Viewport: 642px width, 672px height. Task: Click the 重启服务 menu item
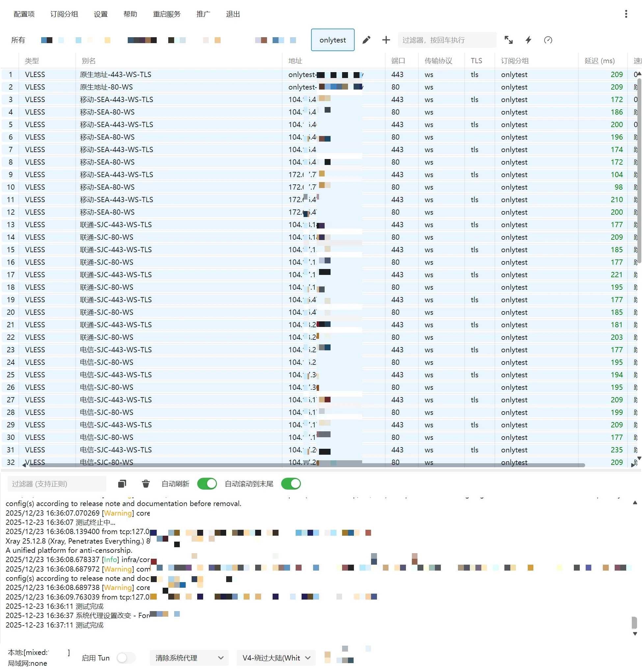pyautogui.click(x=167, y=14)
